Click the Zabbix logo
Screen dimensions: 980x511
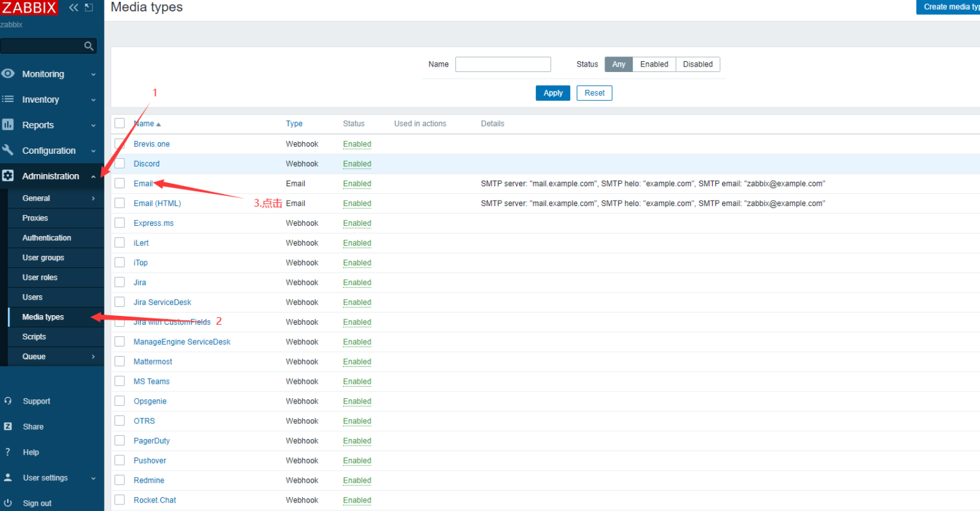[29, 8]
